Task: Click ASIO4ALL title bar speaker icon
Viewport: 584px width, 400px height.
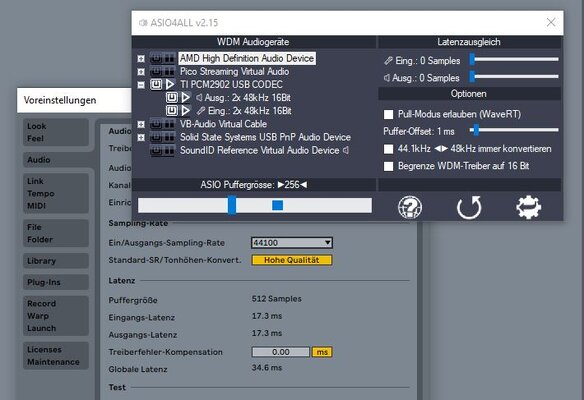Action: point(143,23)
